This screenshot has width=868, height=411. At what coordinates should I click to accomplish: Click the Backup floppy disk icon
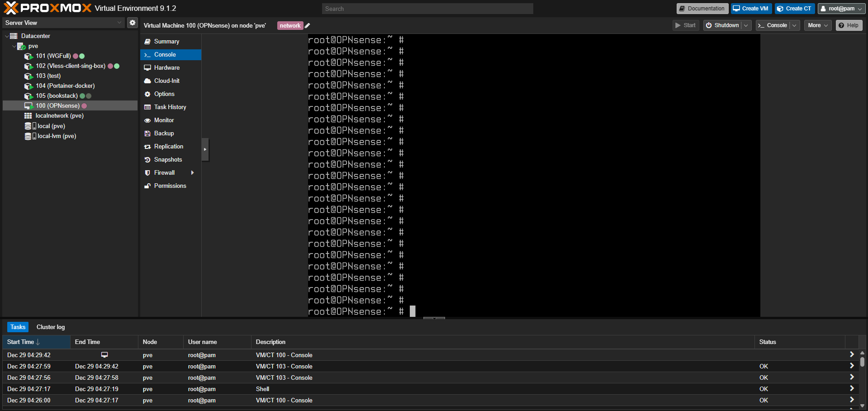147,134
